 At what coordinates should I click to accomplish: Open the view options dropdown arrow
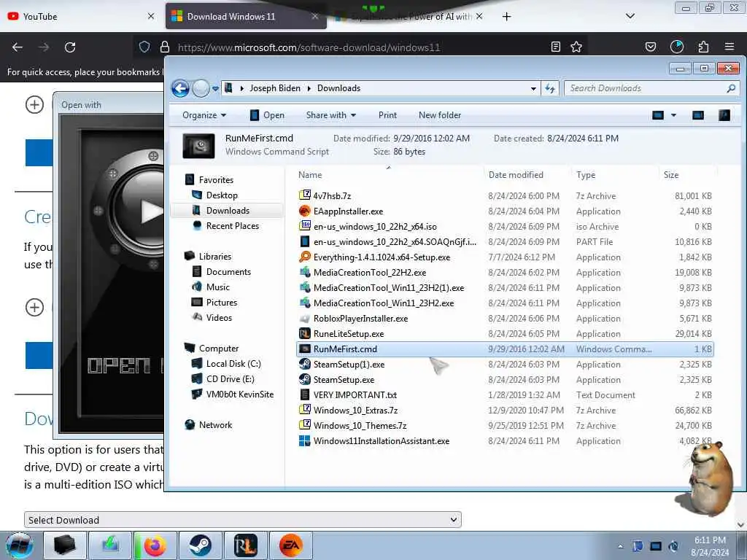pyautogui.click(x=673, y=115)
